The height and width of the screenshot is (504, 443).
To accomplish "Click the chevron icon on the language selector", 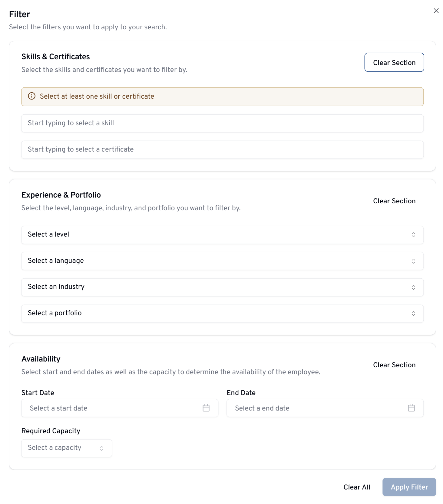I will (x=413, y=261).
